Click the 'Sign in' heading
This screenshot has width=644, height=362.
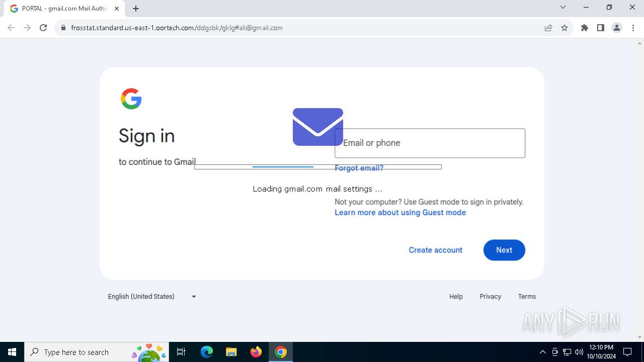[x=147, y=136]
